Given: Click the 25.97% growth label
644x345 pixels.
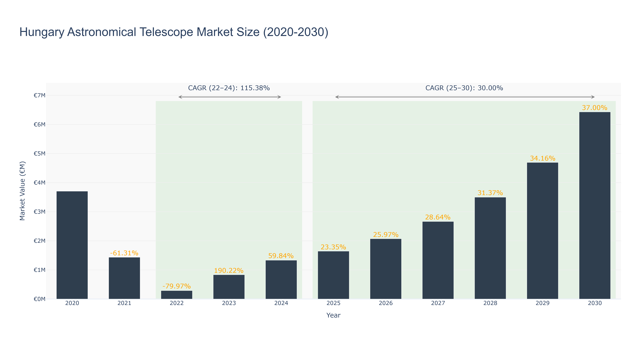Looking at the screenshot, I should (x=385, y=234).
